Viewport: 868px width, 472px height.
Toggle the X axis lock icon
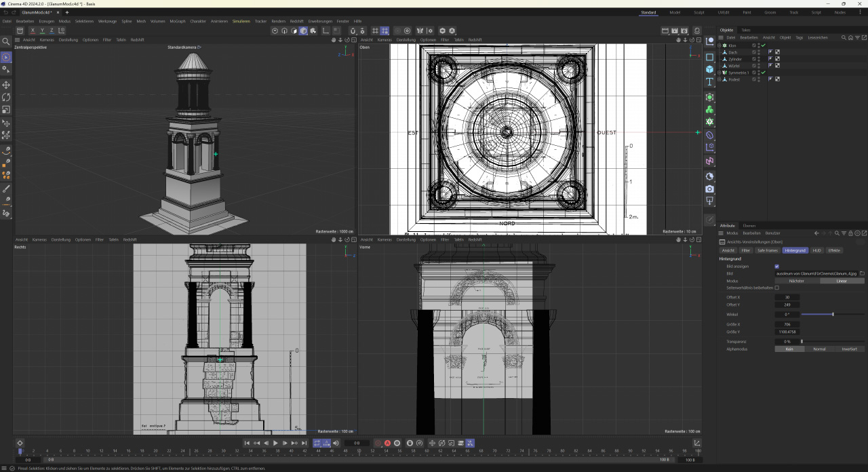coord(33,31)
